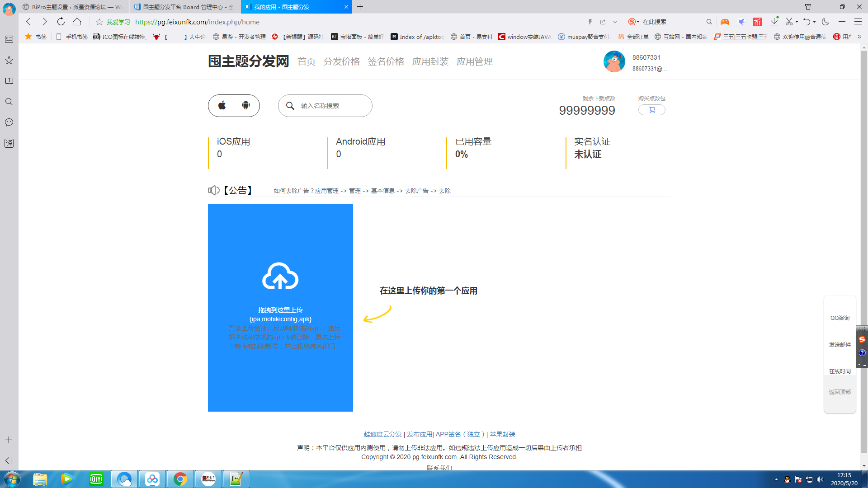Viewport: 868px width, 488px height.
Task: Click the shopping cart buy-points button
Action: 651,110
